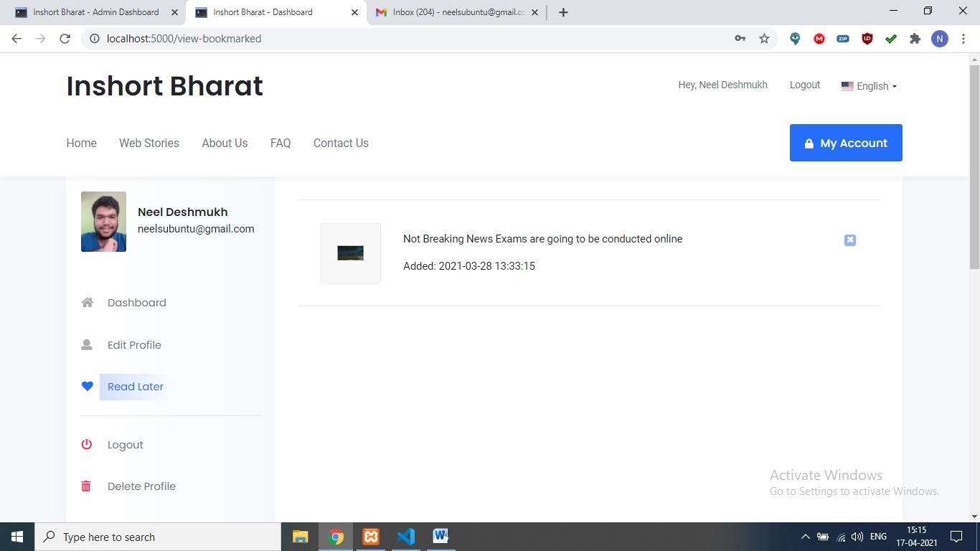Open XAMPP from the taskbar
Viewport: 980px width, 551px height.
[x=371, y=537]
